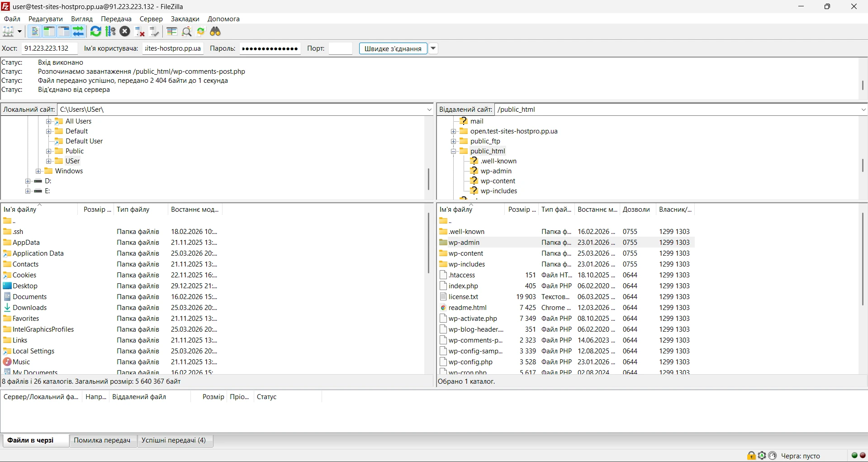Image resolution: width=868 pixels, height=462 pixels.
Task: Expand the All Users folder in local tree
Action: click(49, 121)
